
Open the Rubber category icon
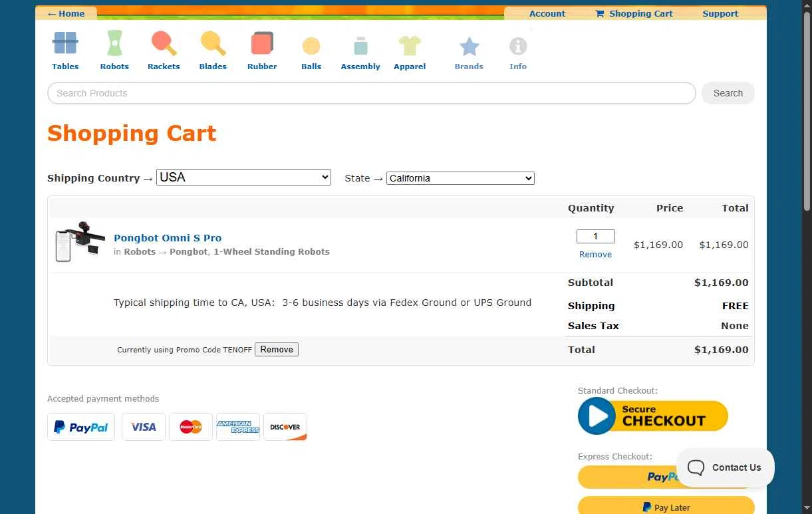click(x=262, y=44)
